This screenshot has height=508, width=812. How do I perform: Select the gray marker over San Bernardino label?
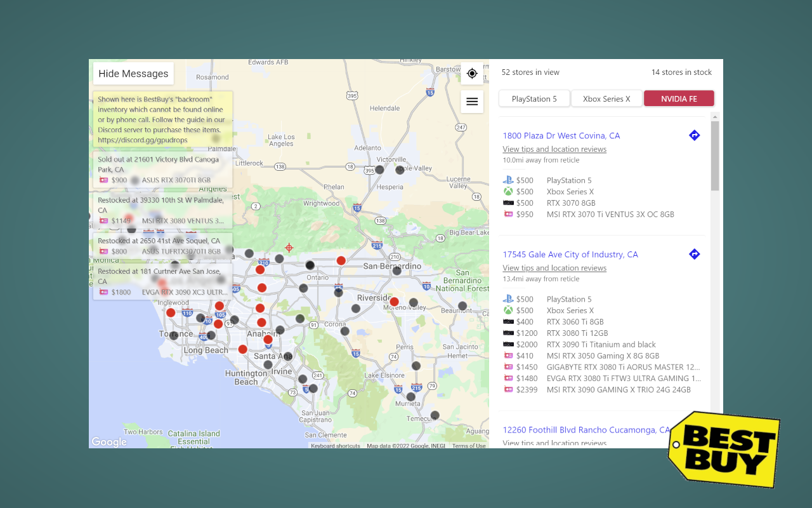(396, 271)
